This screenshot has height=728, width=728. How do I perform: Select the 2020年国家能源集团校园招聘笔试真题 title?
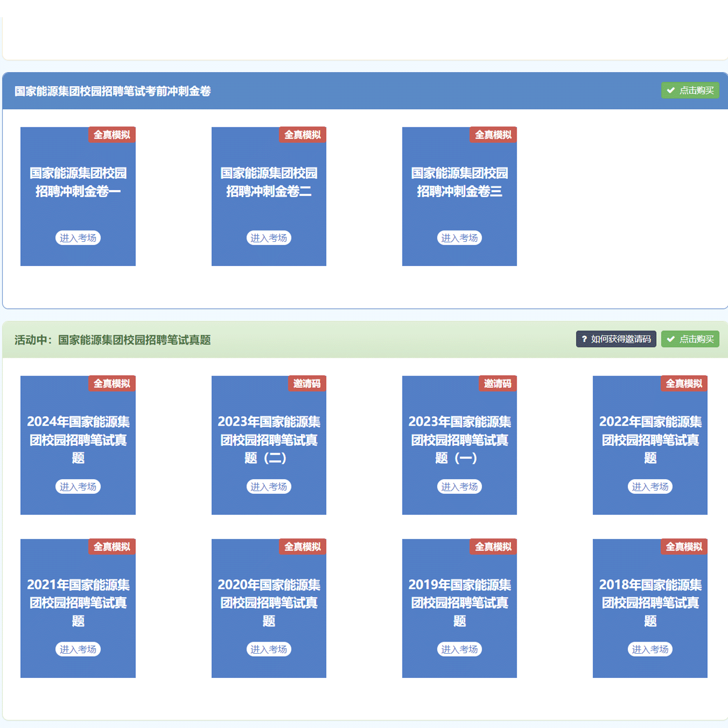pos(269,603)
